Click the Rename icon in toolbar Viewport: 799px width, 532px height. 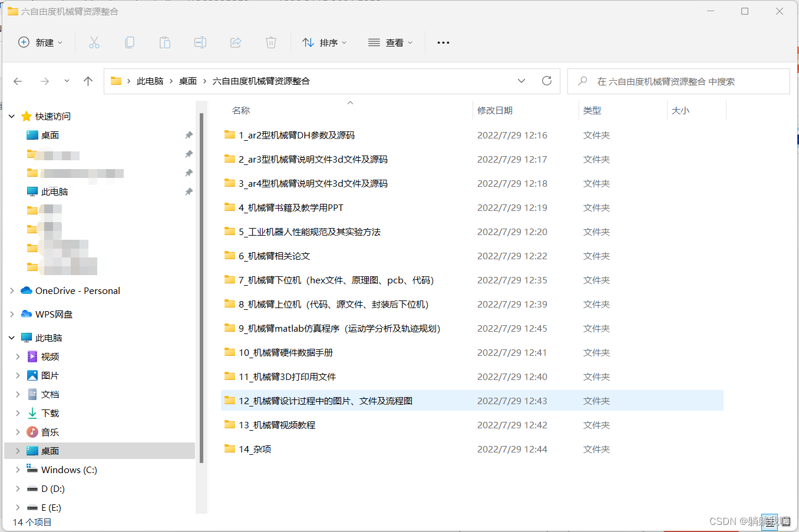[x=200, y=42]
